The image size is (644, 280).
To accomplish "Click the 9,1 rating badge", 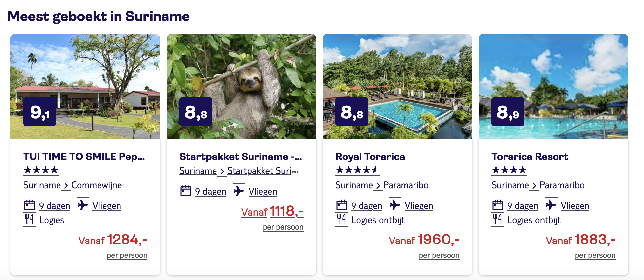I will click(40, 112).
